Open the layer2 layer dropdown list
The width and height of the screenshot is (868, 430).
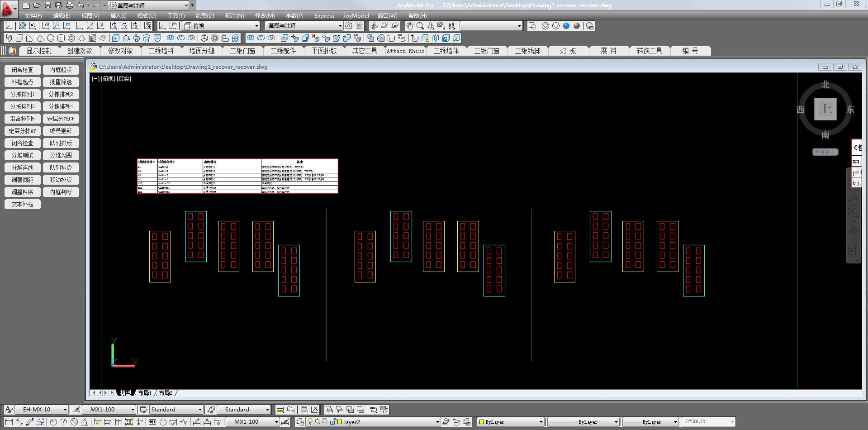pos(437,422)
